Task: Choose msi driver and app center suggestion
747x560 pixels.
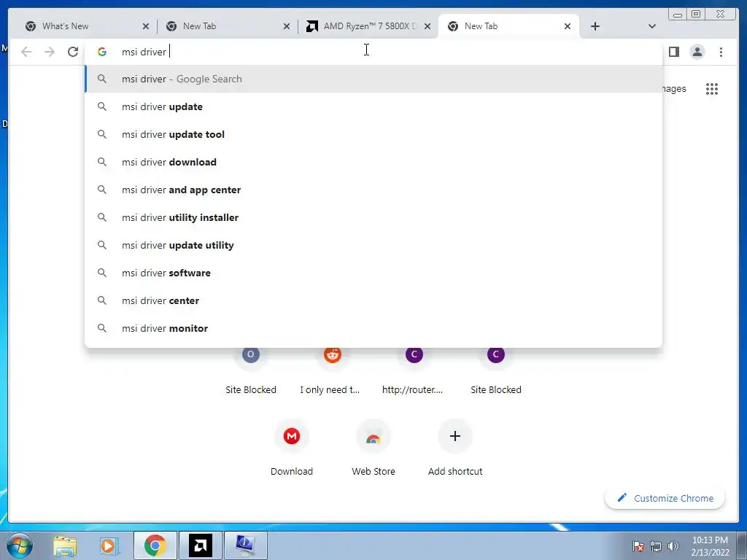Action: pos(373,190)
